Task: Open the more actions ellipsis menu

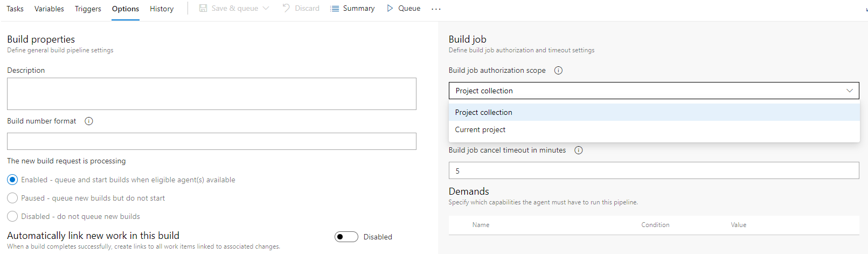Action: [x=436, y=9]
